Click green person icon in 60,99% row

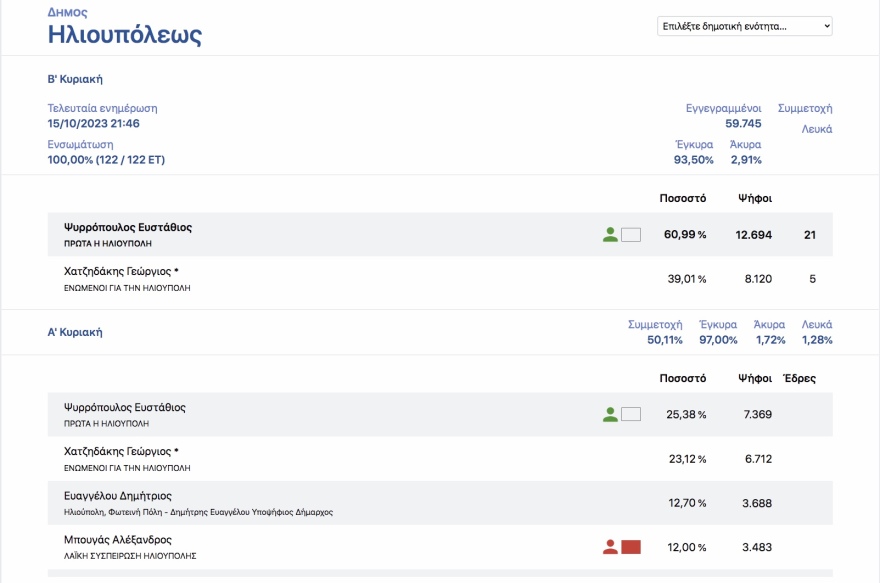coord(610,235)
